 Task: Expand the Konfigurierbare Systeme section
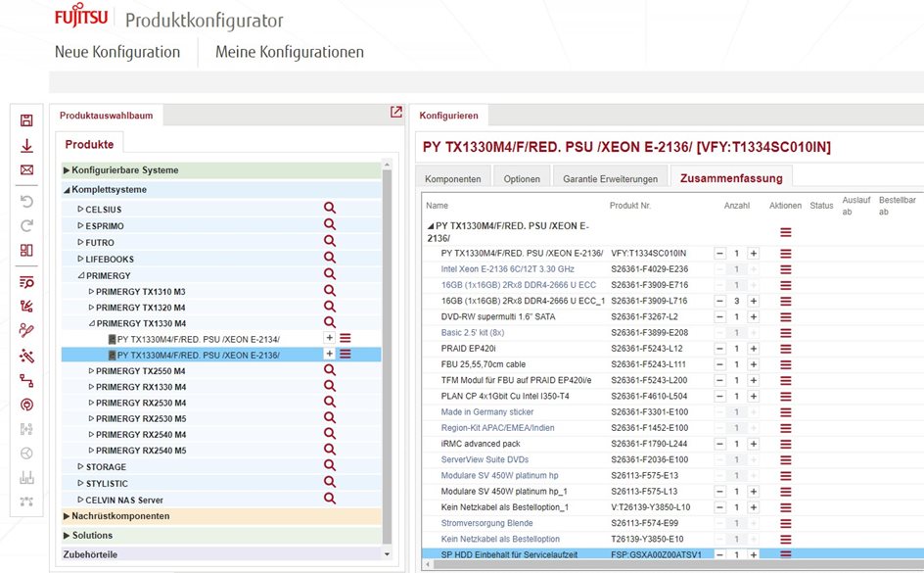pyautogui.click(x=67, y=170)
